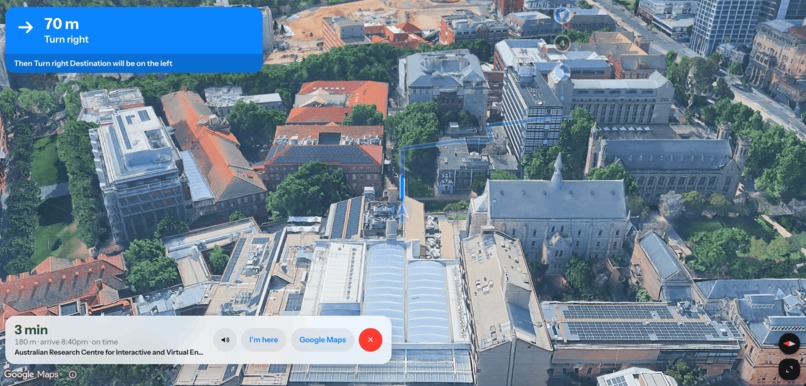The height and width of the screenshot is (386, 806).
Task: Click the "Then Turn right Destination will be on the left" text
Action: tap(93, 63)
